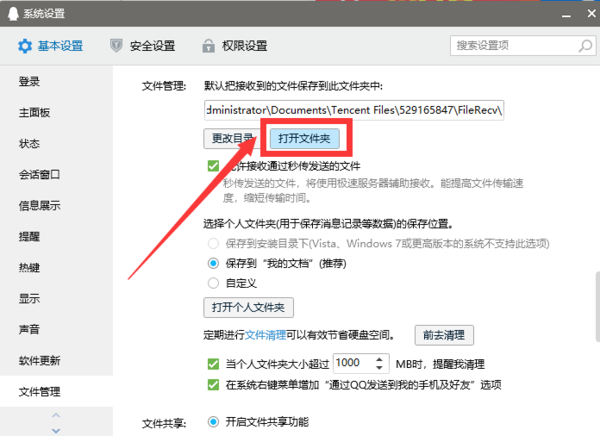Click the 前去清理 button

pyautogui.click(x=446, y=335)
